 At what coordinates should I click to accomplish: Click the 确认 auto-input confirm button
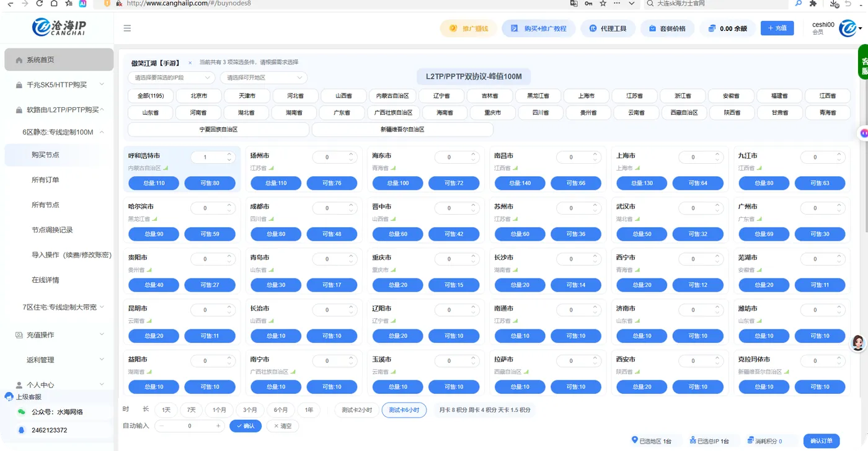point(246,426)
